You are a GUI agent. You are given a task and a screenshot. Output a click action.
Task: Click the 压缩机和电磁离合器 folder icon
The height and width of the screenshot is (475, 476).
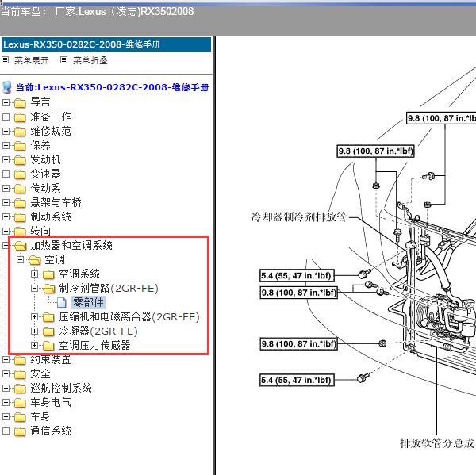[48, 317]
